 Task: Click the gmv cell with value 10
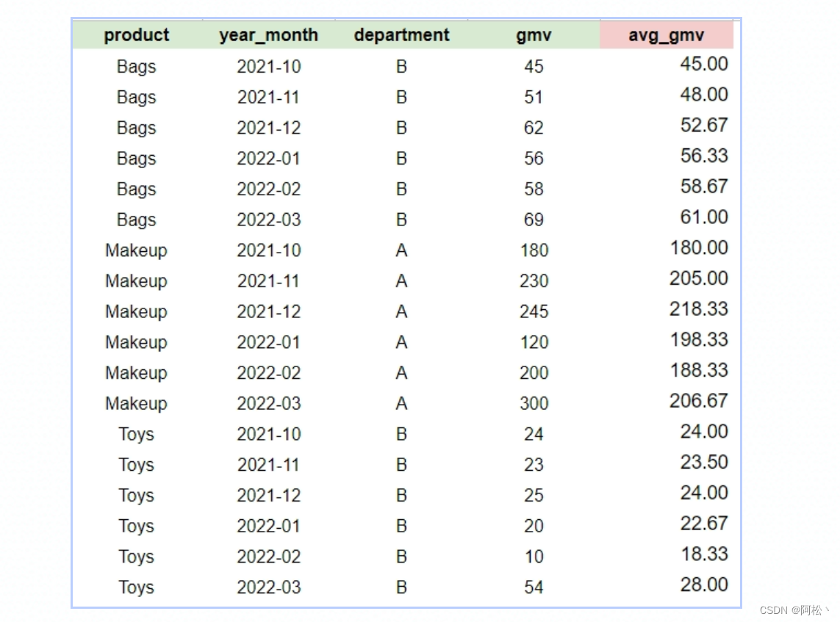[534, 557]
